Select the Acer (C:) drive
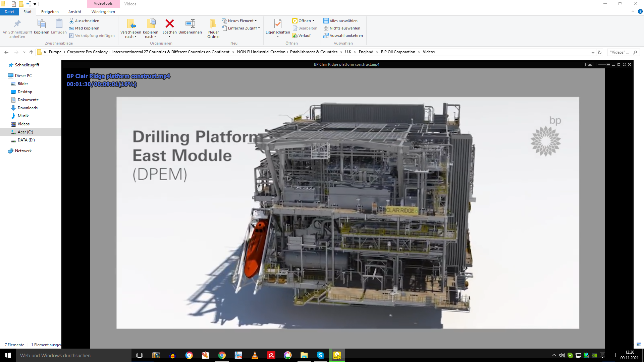The height and width of the screenshot is (362, 644). pos(25,132)
